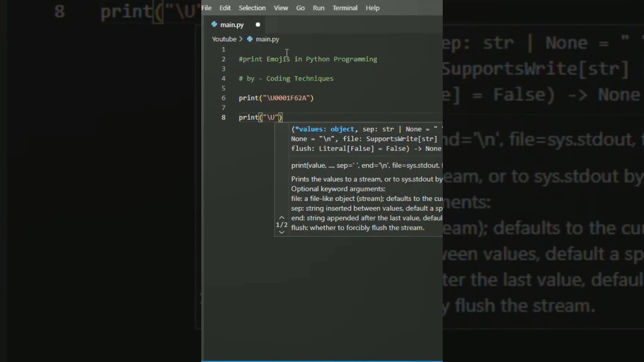Click 'end: string appended after the last value'
Screen dimensions: 644x362
tap(367, 218)
